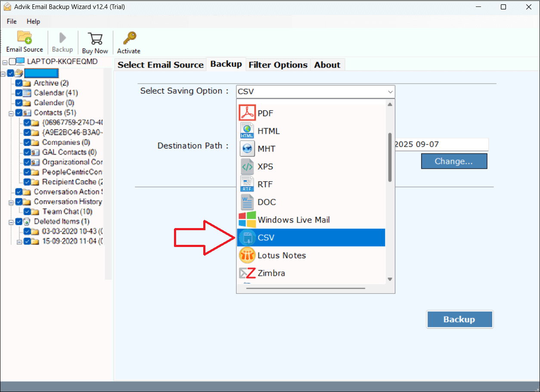The height and width of the screenshot is (392, 540).
Task: Select the Windows Live Mail icon
Action: click(x=247, y=219)
